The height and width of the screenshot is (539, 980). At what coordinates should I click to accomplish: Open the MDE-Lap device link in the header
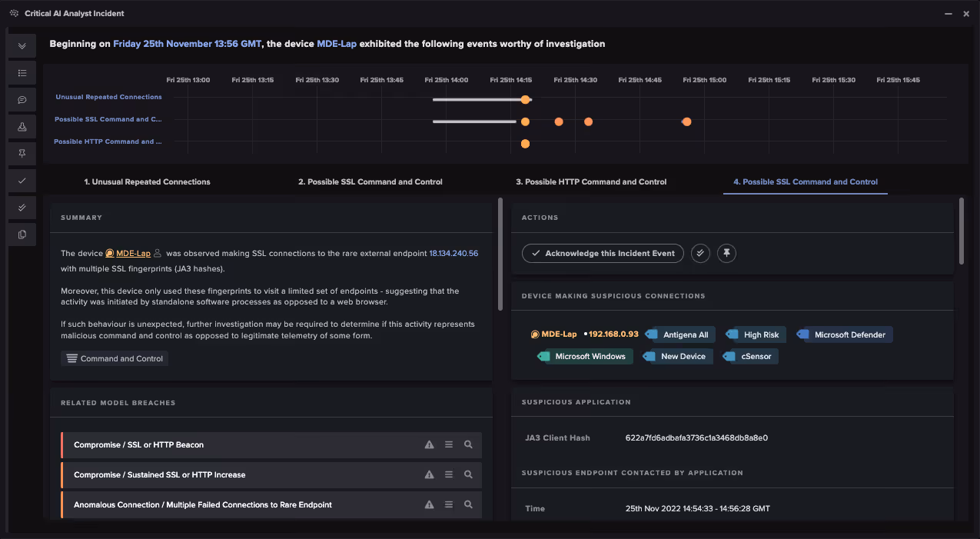point(337,44)
